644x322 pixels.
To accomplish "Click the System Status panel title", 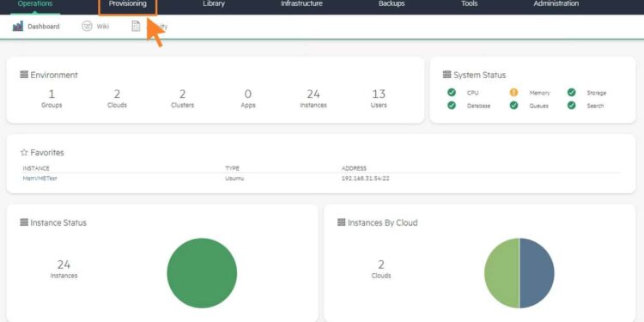I will pos(480,75).
